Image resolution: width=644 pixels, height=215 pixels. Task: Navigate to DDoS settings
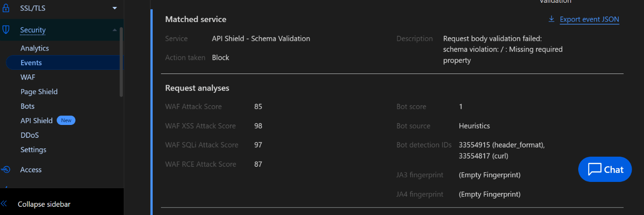[x=29, y=135]
